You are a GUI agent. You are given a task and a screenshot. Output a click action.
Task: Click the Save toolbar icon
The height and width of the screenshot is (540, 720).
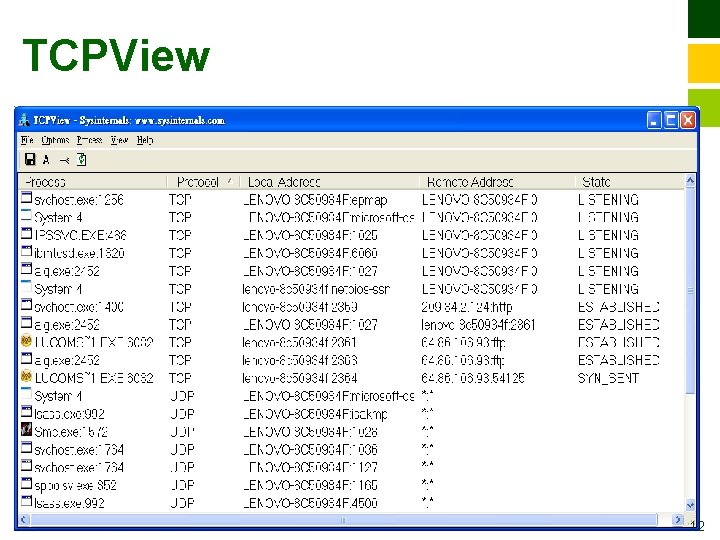point(30,159)
